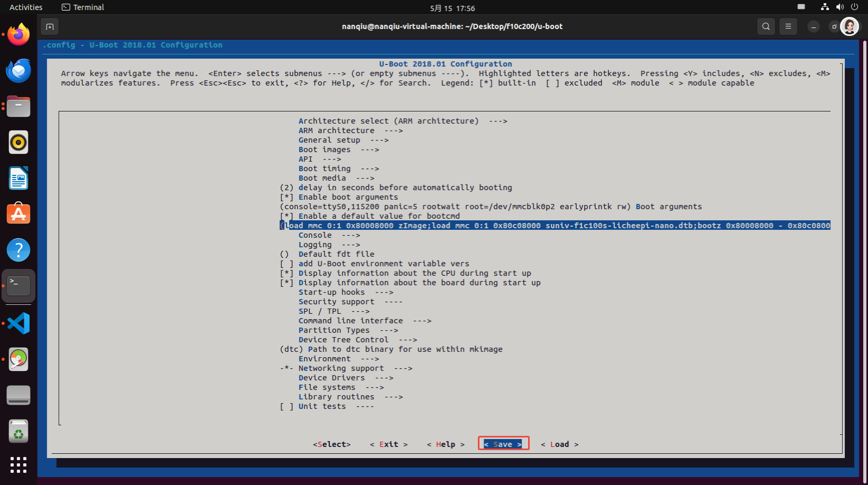This screenshot has width=868, height=485.
Task: Open Firefox from the dock
Action: tap(19, 34)
